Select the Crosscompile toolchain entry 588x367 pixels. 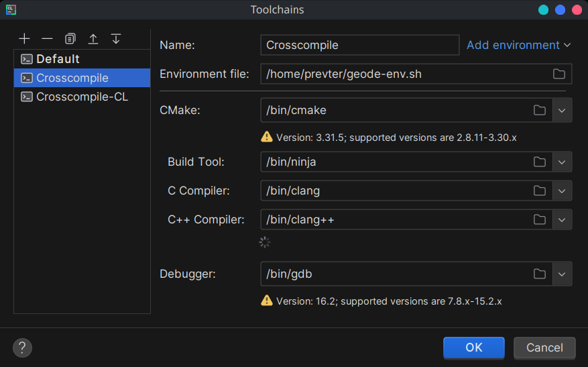[82, 78]
